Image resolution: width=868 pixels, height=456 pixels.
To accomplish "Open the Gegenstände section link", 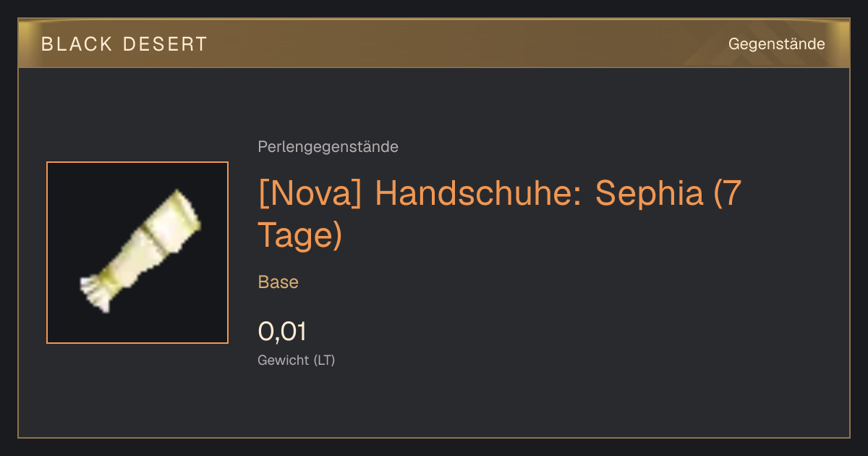I will [x=776, y=44].
